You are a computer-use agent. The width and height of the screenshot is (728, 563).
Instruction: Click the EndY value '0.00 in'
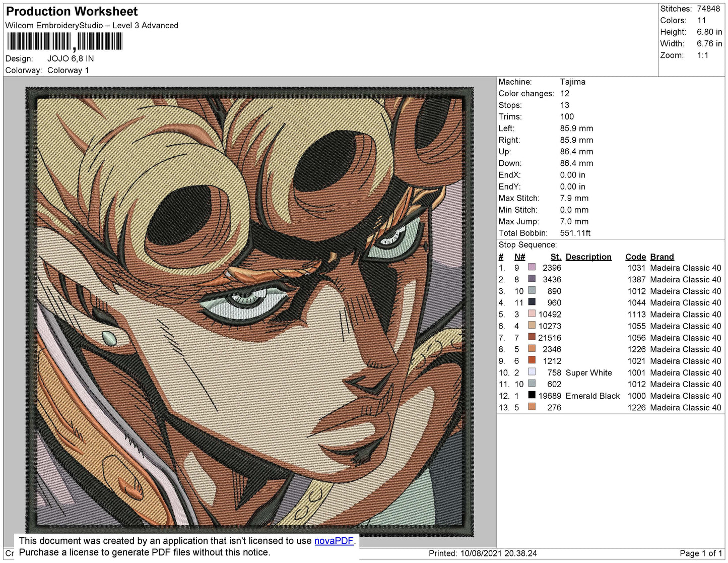(572, 186)
